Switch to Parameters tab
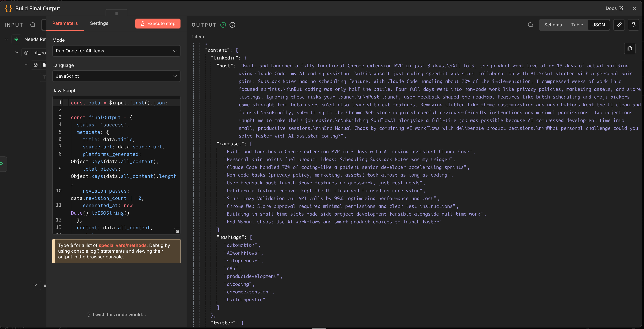This screenshot has height=329, width=644. click(x=65, y=23)
